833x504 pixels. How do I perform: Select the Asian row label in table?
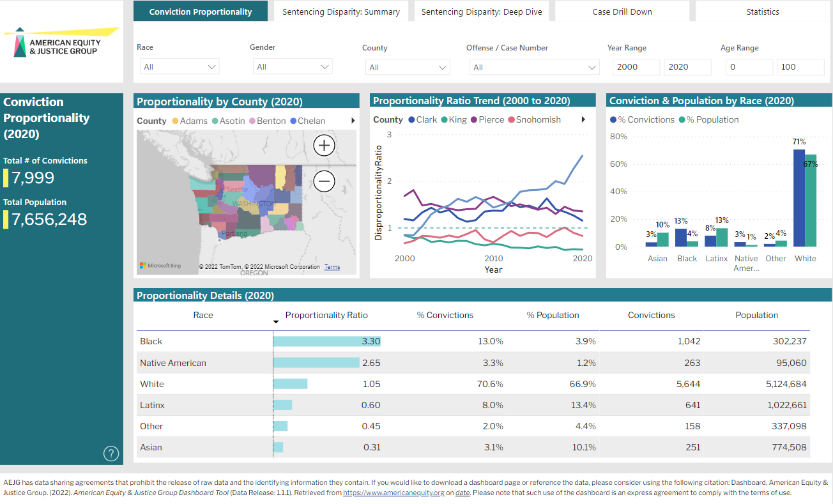[151, 447]
